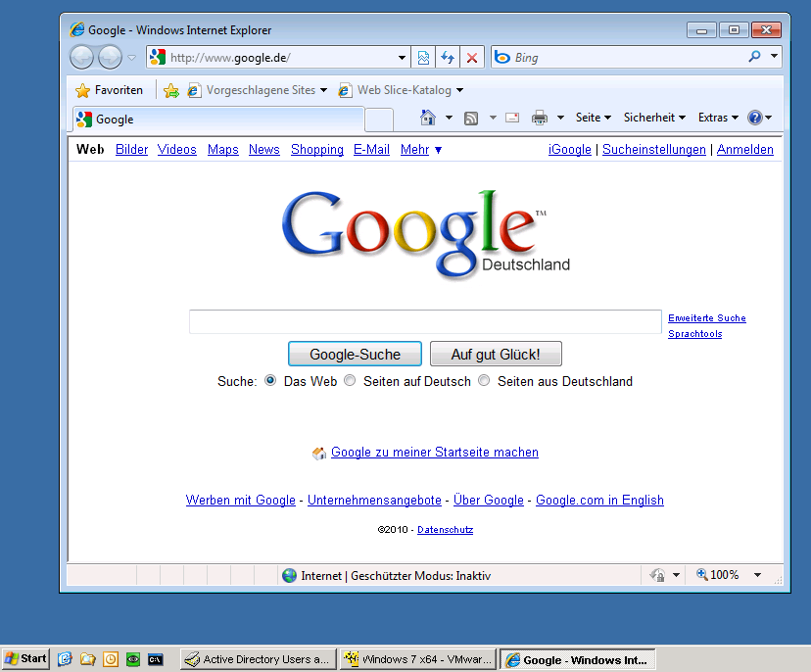
Task: Open the printer options dropdown arrow
Action: pyautogui.click(x=560, y=118)
